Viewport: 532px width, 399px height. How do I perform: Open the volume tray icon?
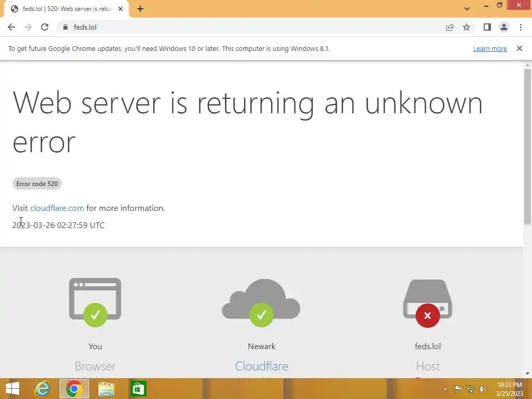point(483,389)
